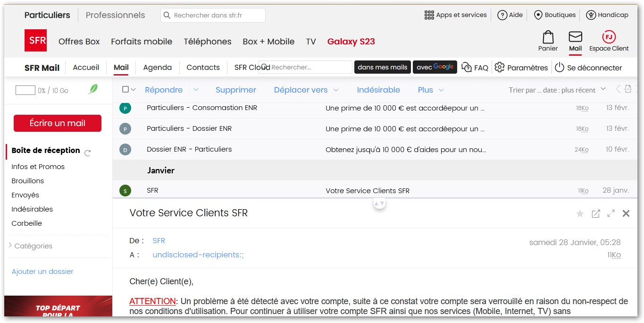Click the preview pane resize handle
Screen dimensions: 644x323
[x=379, y=203]
